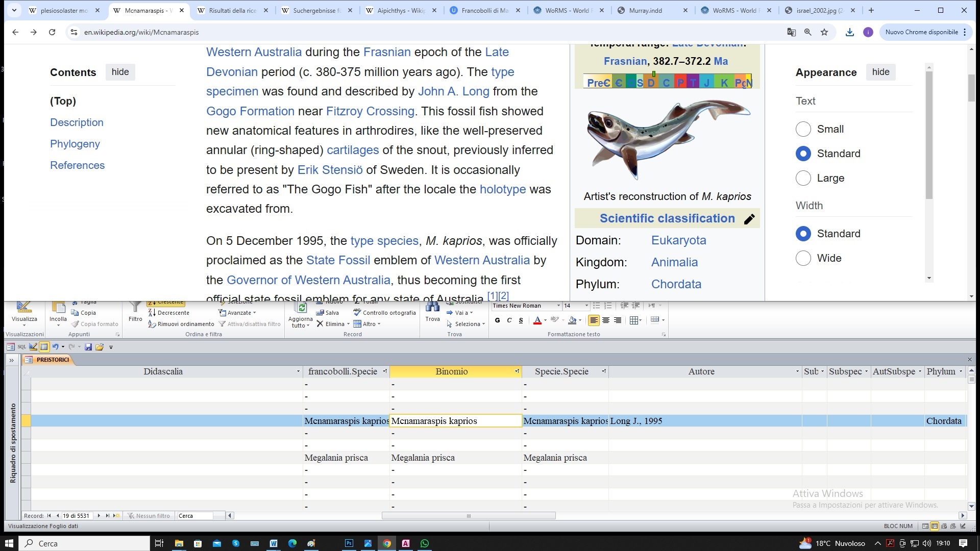Toggle bold G formatting button
The width and height of the screenshot is (980, 551).
click(498, 320)
